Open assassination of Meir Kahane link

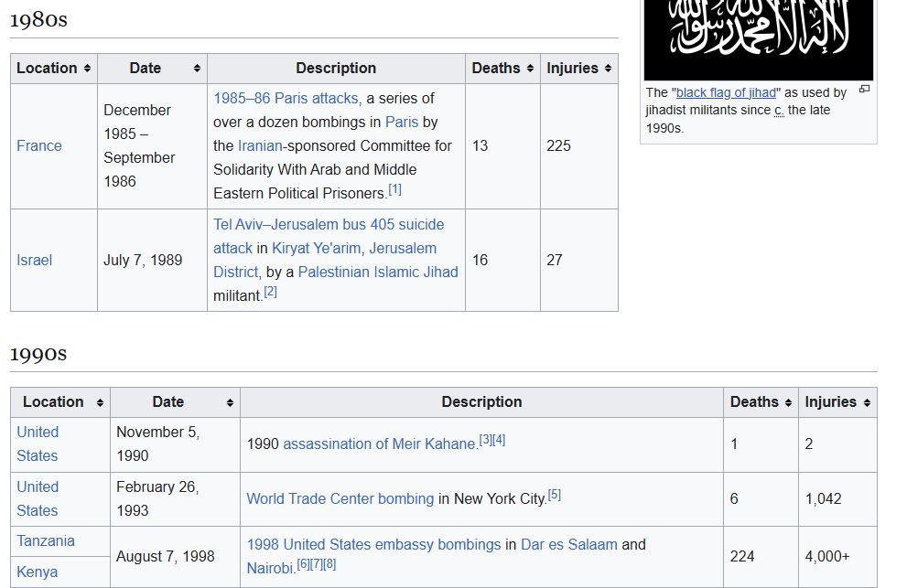(x=379, y=444)
